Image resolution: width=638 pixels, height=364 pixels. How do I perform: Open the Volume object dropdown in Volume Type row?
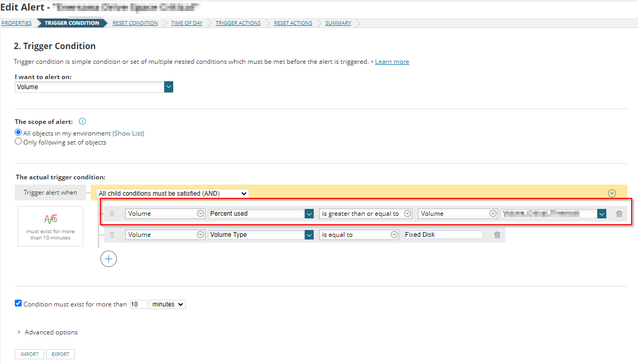[165, 235]
